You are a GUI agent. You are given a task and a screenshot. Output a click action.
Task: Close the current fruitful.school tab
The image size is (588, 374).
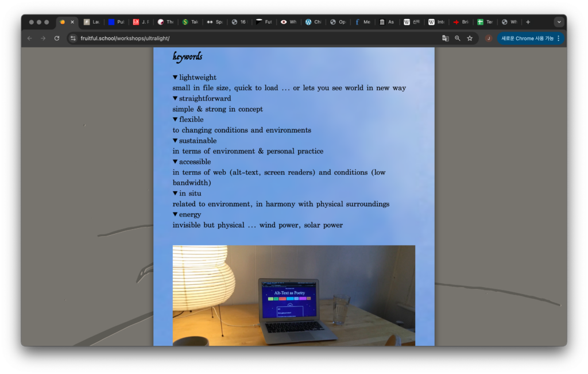pos(72,22)
